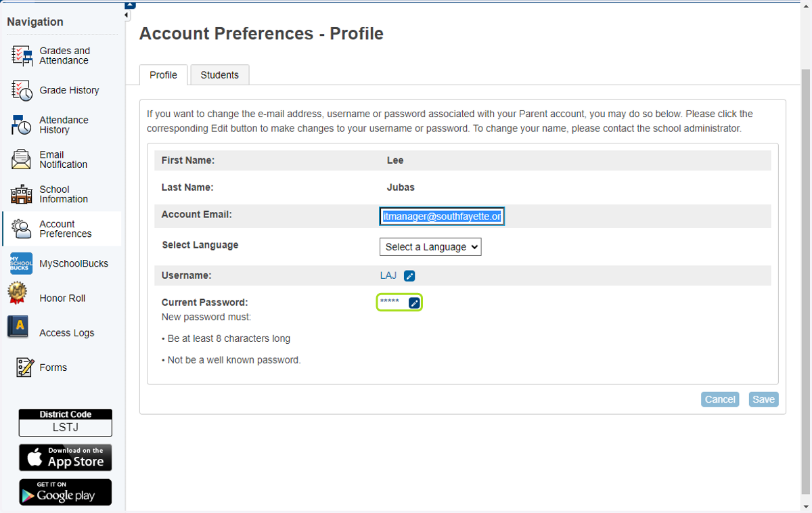Viewport: 812px width, 513px height.
Task: Click the First Name value Lee
Action: (x=395, y=160)
